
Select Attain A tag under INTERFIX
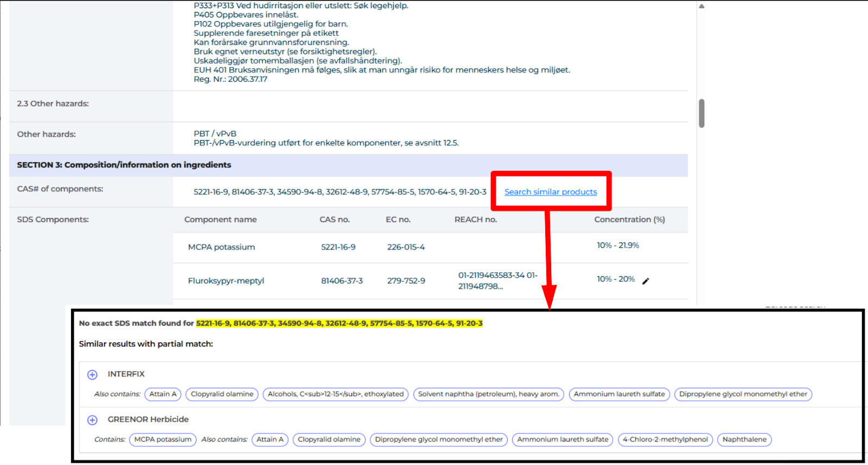point(163,394)
